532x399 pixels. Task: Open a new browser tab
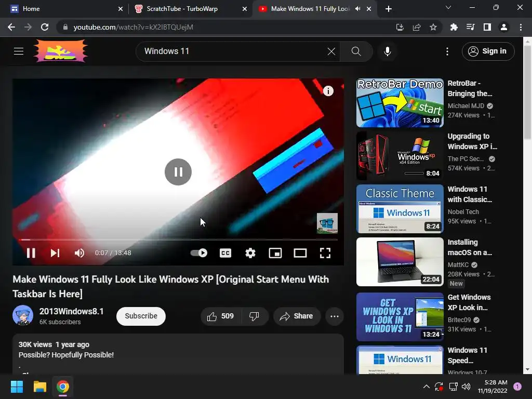[x=389, y=9]
